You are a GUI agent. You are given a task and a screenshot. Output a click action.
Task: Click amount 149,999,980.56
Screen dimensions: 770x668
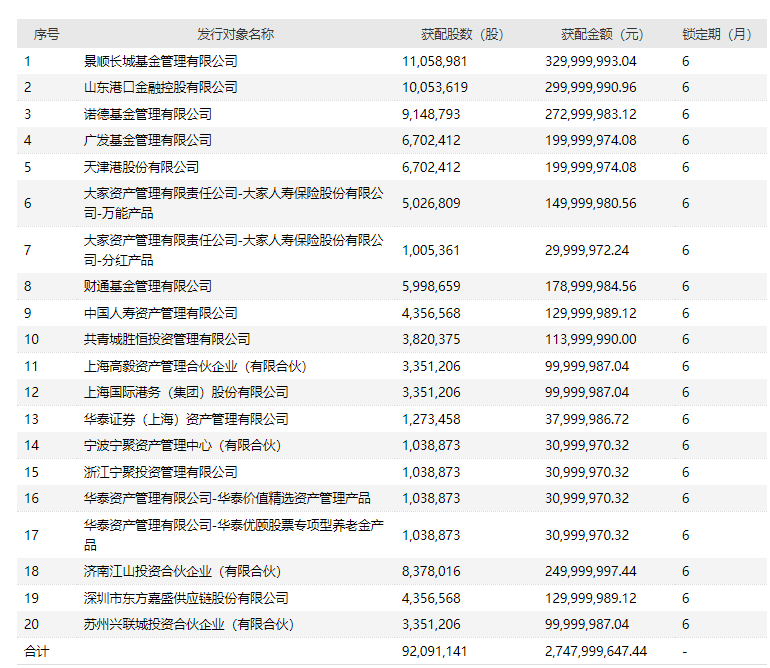point(591,203)
